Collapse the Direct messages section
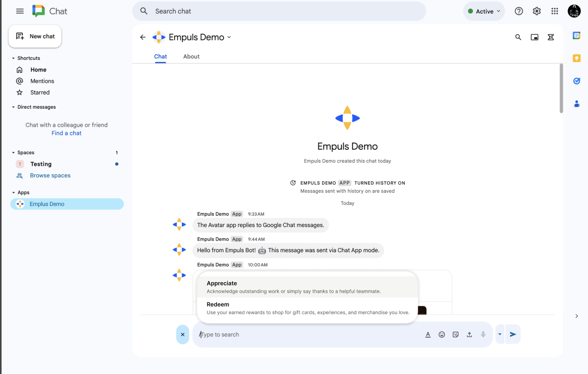 click(x=14, y=107)
